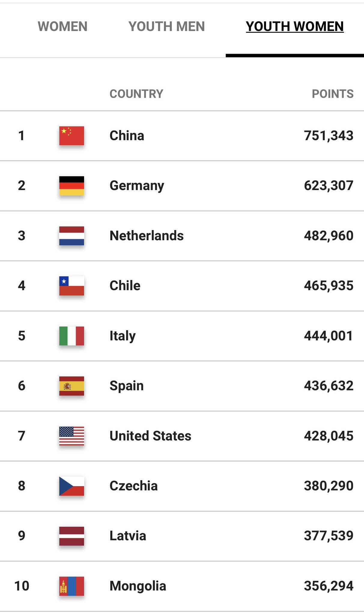Switch to the WOMEN tab

point(62,26)
